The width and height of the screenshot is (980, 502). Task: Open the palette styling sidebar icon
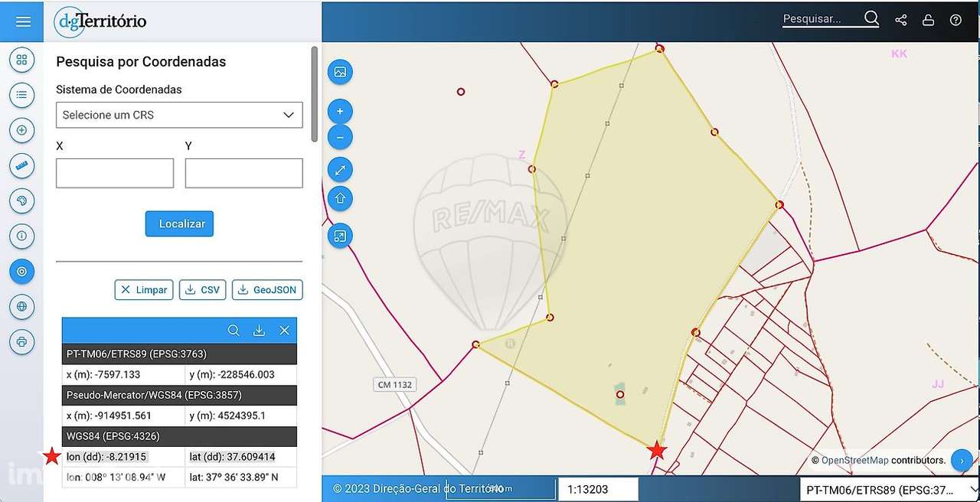(x=21, y=200)
